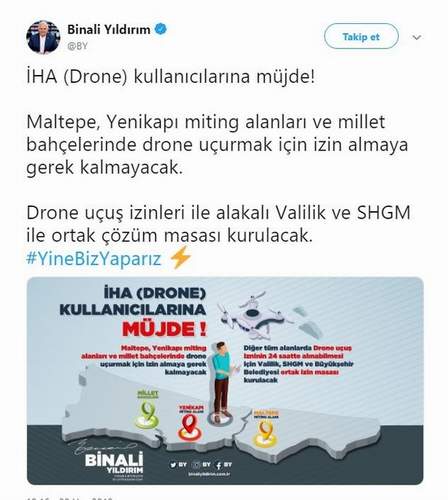Open the tweet options chevron menu
The height and width of the screenshot is (500, 448).
coord(417,37)
